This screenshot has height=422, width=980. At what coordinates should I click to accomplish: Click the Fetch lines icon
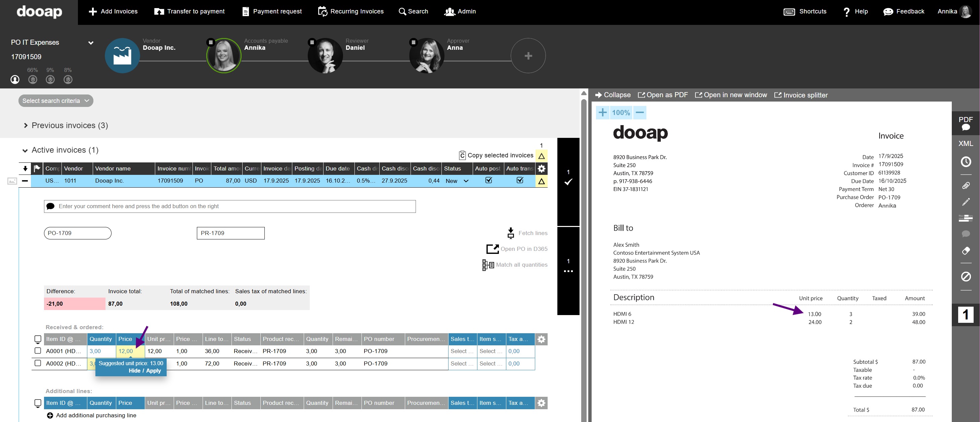[511, 233]
